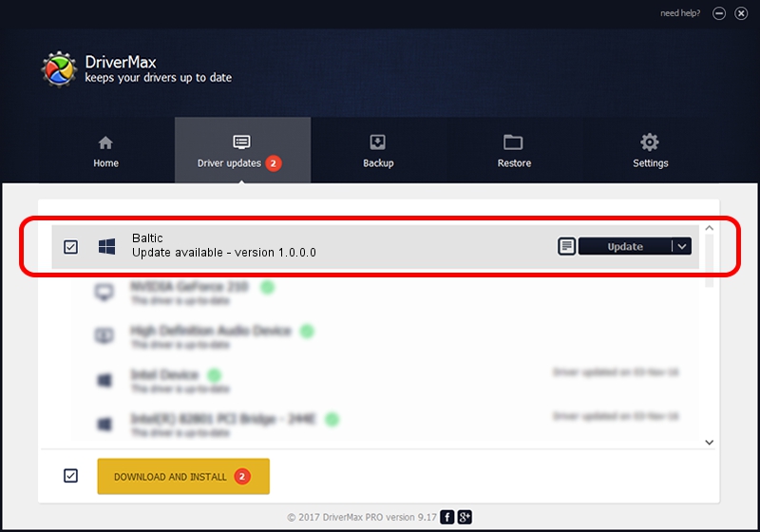Click the Driver updates monitor icon

pyautogui.click(x=241, y=142)
